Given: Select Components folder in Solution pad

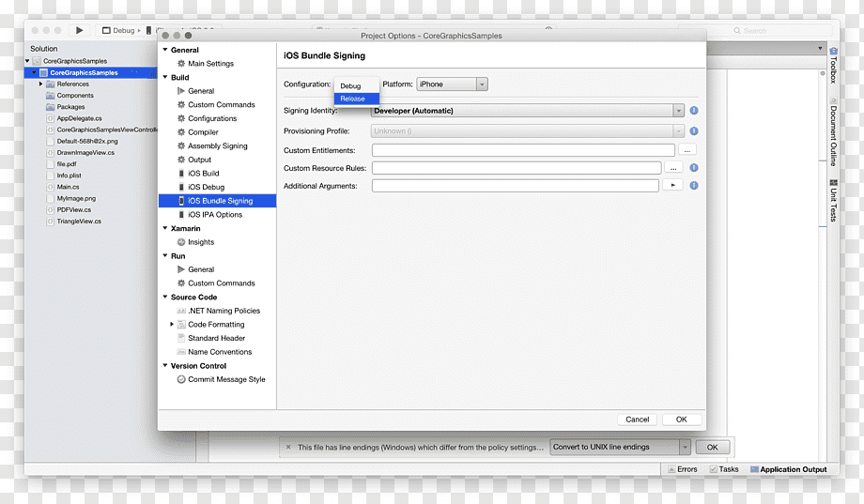Looking at the screenshot, I should point(75,96).
